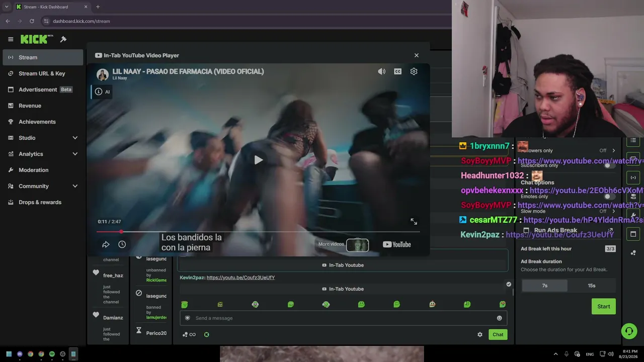
Task: Reload the browser page
Action: [x=32, y=21]
